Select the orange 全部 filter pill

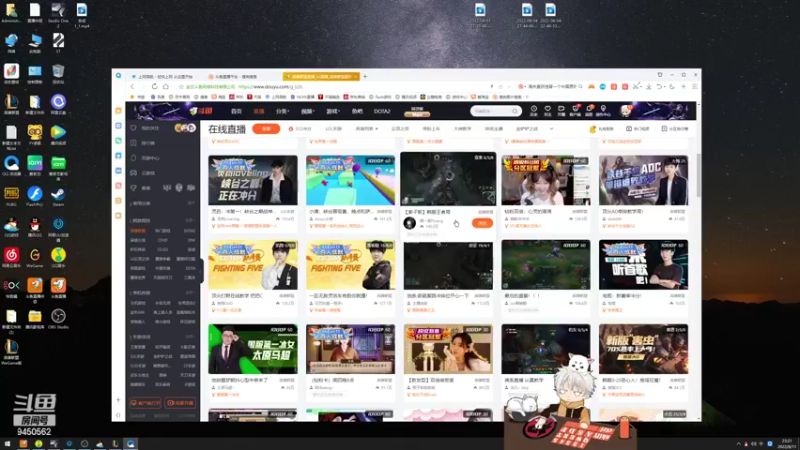266,129
